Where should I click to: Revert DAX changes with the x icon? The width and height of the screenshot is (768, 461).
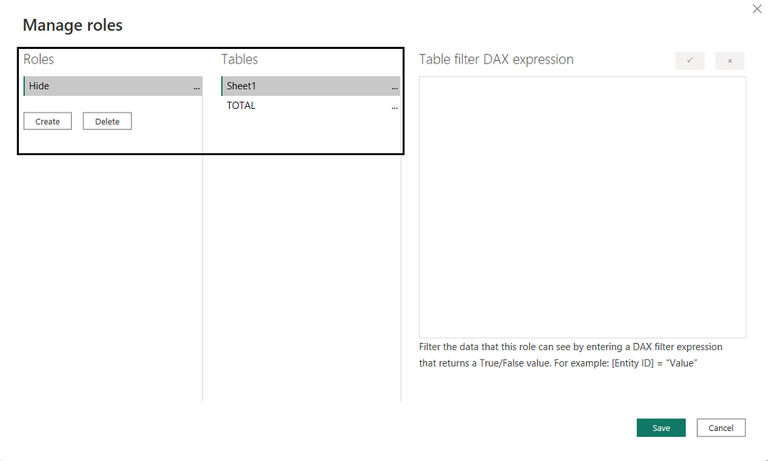730,61
